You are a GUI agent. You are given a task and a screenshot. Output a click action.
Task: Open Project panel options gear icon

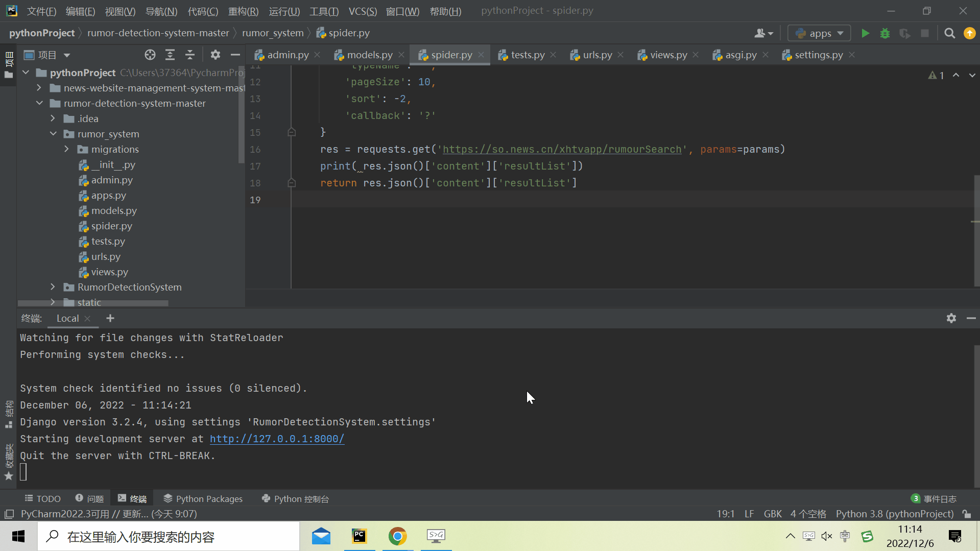click(215, 55)
